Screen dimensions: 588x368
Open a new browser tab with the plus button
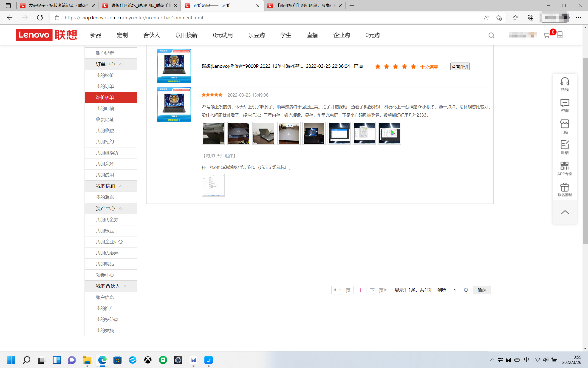pos(352,5)
